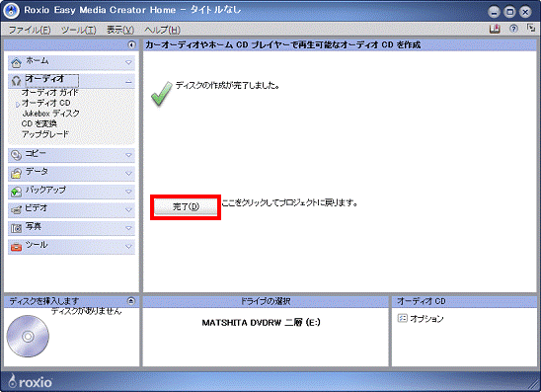This screenshot has height=392, width=541.
Task: Open オプション in the オーディオ CD panel
Action: 426,319
